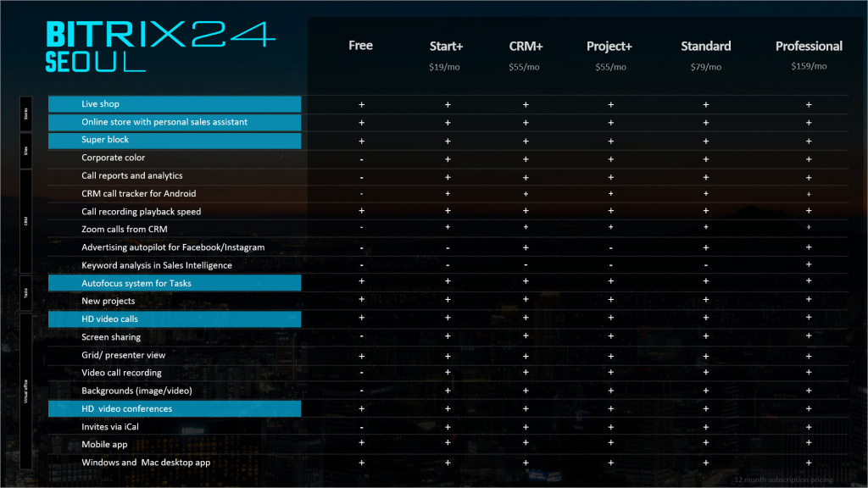The image size is (868, 488).
Task: Click CRM+ plus for Advertising autopilot
Action: (x=526, y=247)
